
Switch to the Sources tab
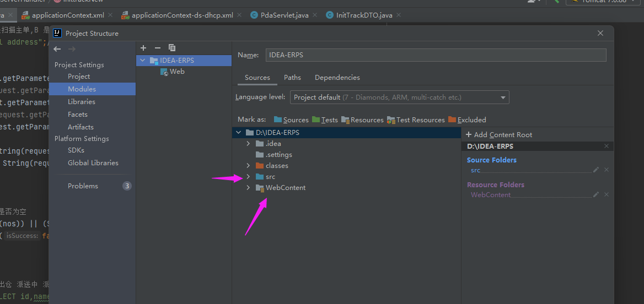[x=257, y=78]
